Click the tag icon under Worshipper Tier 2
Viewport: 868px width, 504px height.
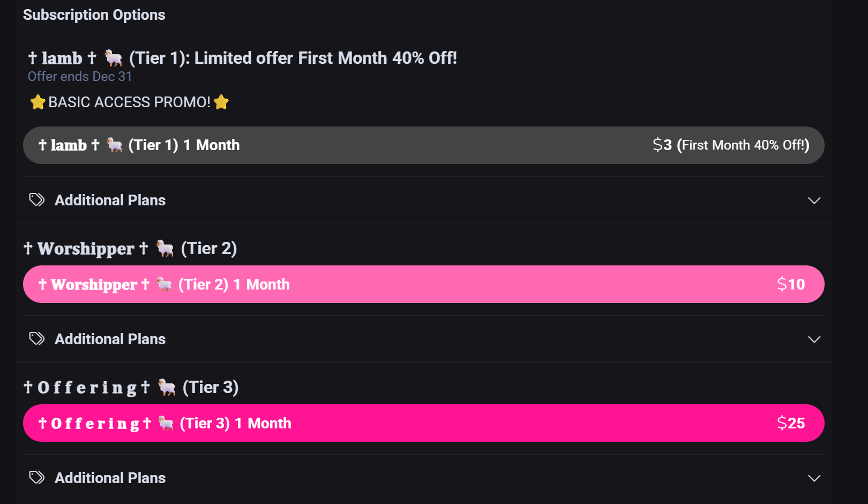click(x=36, y=339)
